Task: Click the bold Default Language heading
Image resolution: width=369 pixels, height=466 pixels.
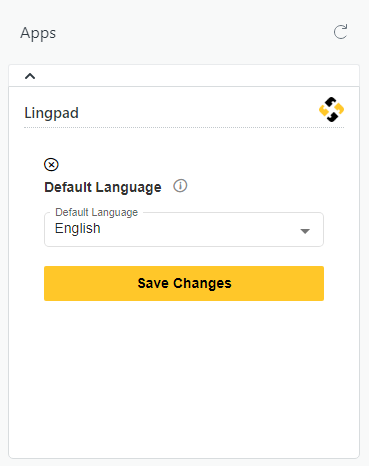Action: tap(103, 187)
